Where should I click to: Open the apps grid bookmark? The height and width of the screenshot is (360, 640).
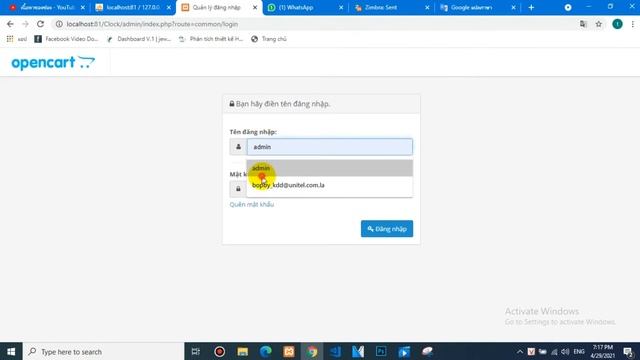coord(10,39)
